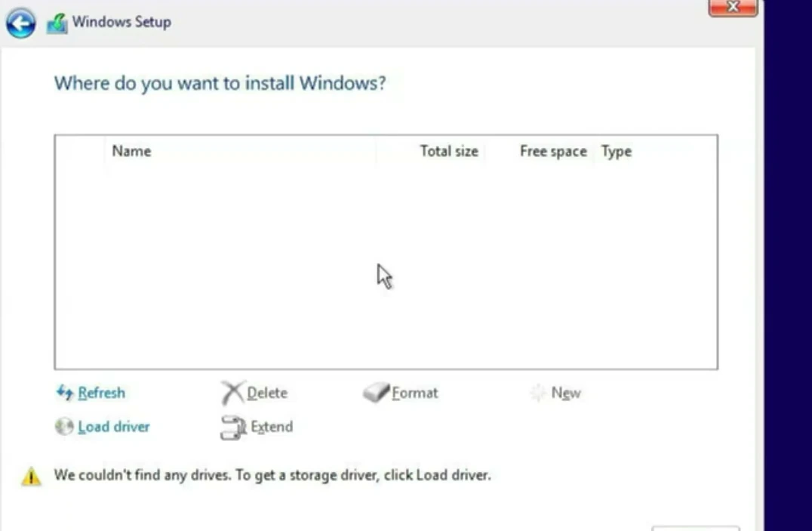Click the Refresh link

click(x=101, y=393)
